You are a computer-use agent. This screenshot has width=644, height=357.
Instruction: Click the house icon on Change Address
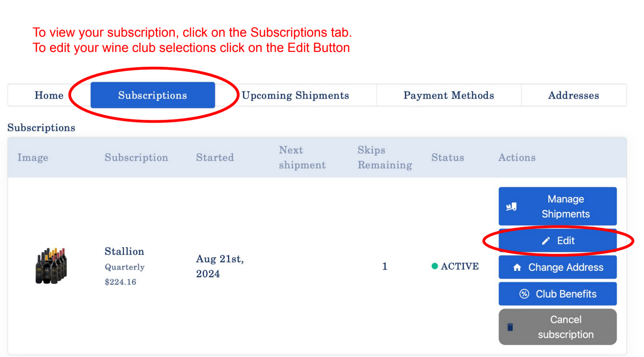[517, 268]
